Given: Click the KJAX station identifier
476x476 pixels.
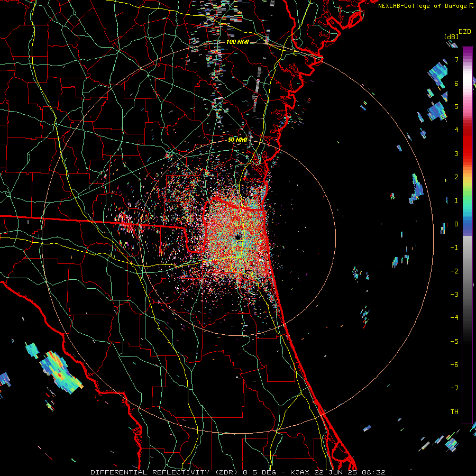Looking at the screenshot, I should pos(300,472).
